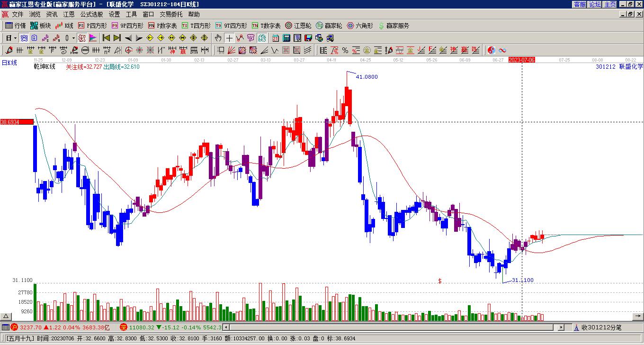Click the horizontal scrollbar left arrow
The image size is (644, 345).
click(226, 327)
